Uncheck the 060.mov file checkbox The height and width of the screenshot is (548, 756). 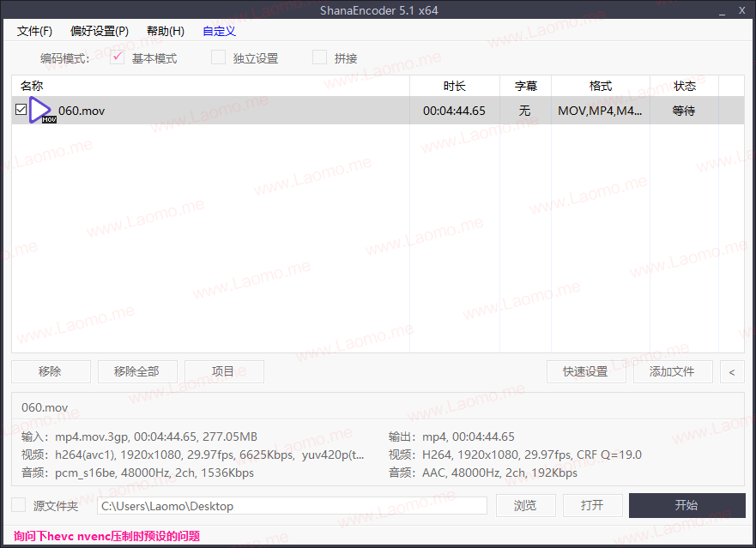[21, 110]
